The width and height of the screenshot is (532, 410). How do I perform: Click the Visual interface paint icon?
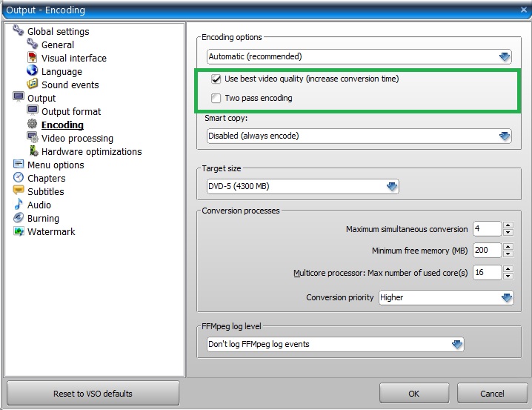[x=33, y=57]
